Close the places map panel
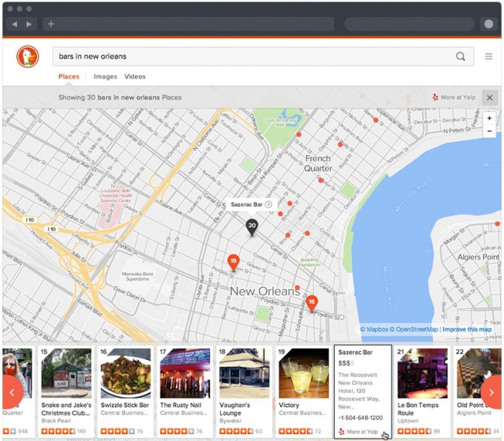Image resolution: width=504 pixels, height=441 pixels. (x=489, y=98)
